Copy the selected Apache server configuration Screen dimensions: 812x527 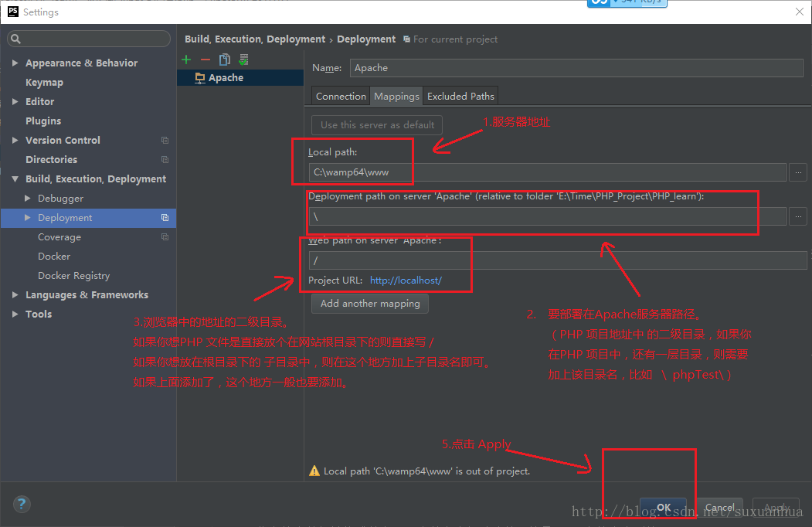coord(224,60)
